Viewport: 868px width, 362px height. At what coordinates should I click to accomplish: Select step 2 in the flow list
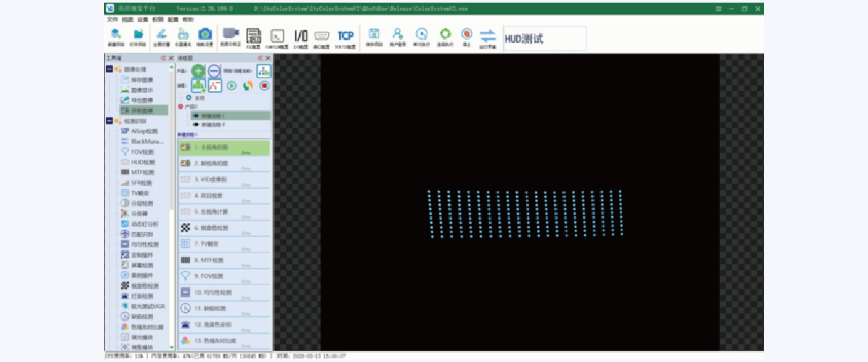point(224,164)
